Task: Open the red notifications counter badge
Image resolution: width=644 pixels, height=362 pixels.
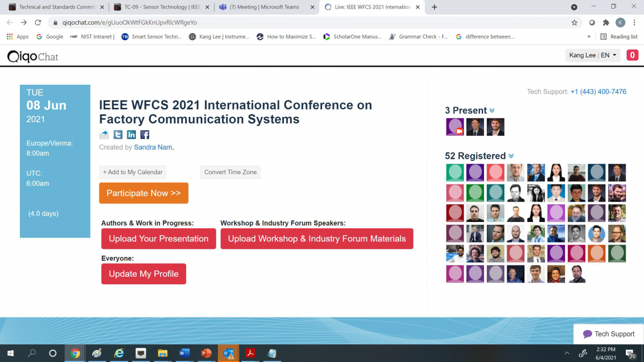Action: tap(632, 55)
